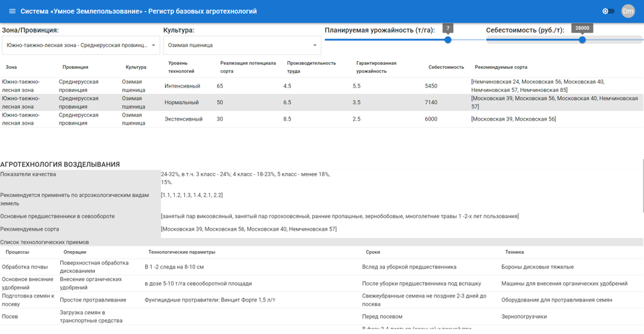Select the Нормальный technology row
The image size is (644, 334).
(x=321, y=102)
